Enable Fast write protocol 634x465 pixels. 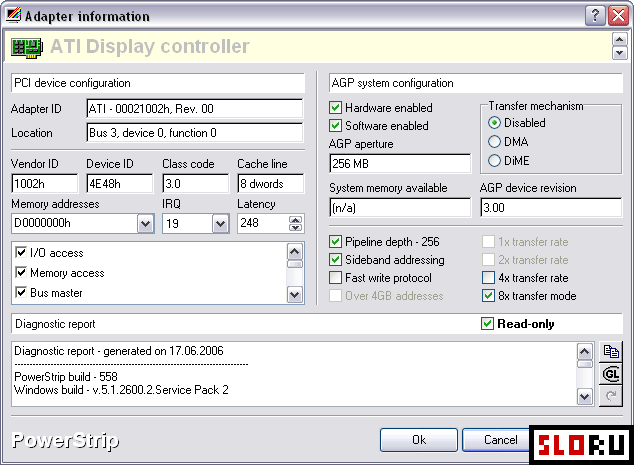[x=335, y=278]
